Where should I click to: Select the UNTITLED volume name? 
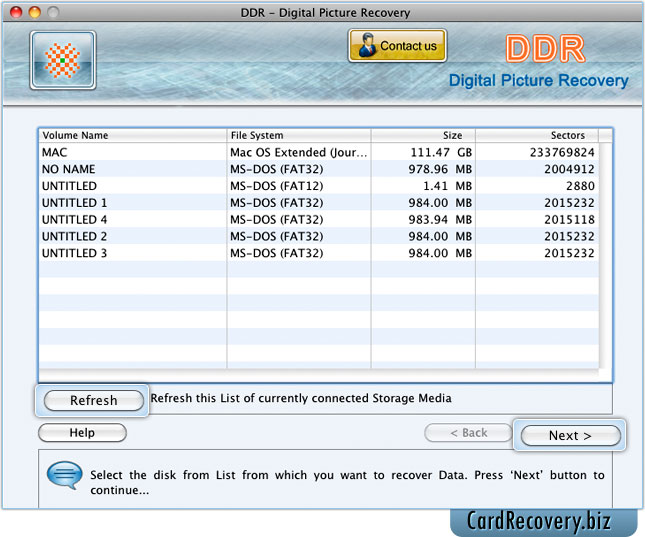pos(70,186)
